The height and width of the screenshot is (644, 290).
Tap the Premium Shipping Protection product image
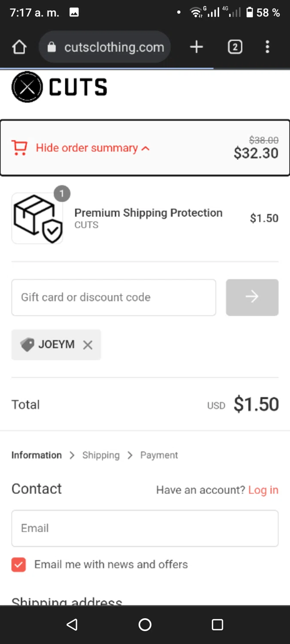[x=37, y=218]
